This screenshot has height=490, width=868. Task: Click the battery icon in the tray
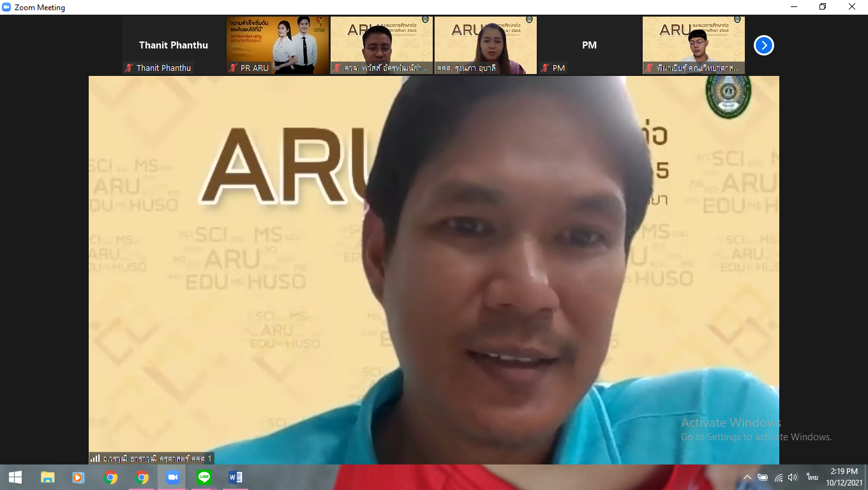coord(763,477)
